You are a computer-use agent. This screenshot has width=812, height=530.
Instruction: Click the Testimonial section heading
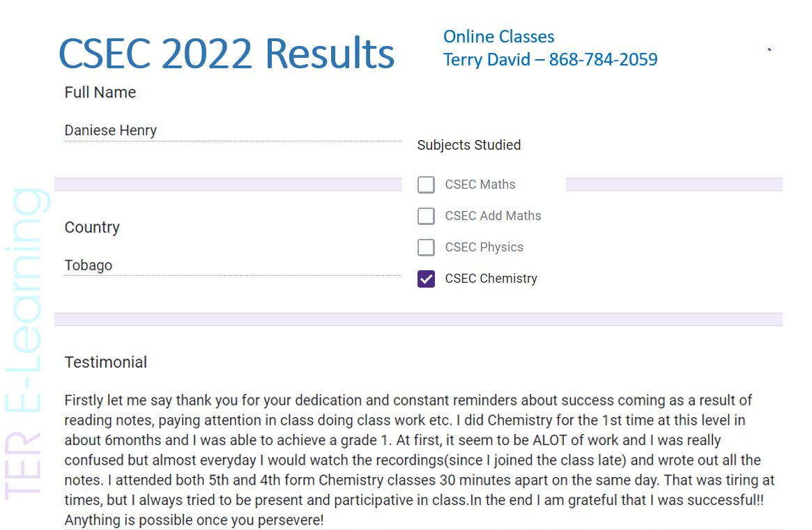[106, 362]
